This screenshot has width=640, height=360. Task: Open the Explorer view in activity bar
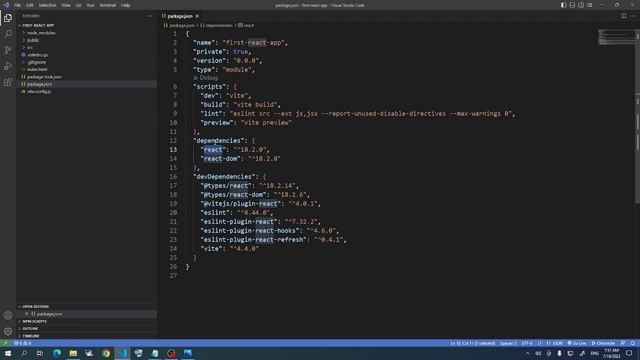tap(8, 18)
